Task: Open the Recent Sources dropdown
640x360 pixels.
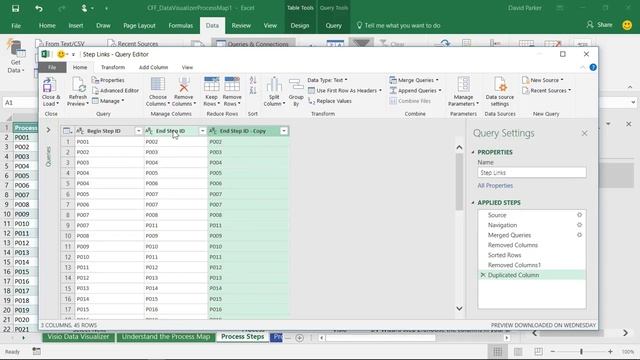Action: coord(547,91)
